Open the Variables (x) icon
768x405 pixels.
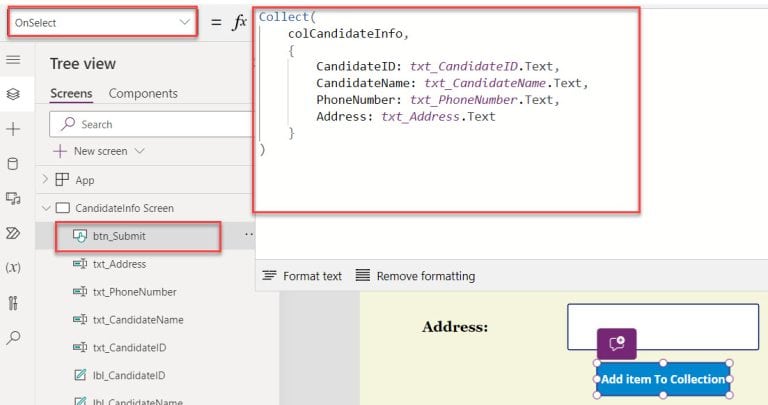13,267
